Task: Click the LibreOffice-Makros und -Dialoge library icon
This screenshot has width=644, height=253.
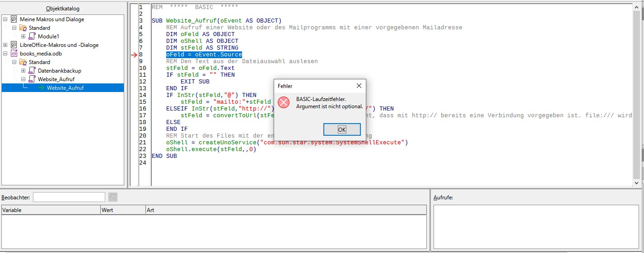Action: [x=14, y=45]
